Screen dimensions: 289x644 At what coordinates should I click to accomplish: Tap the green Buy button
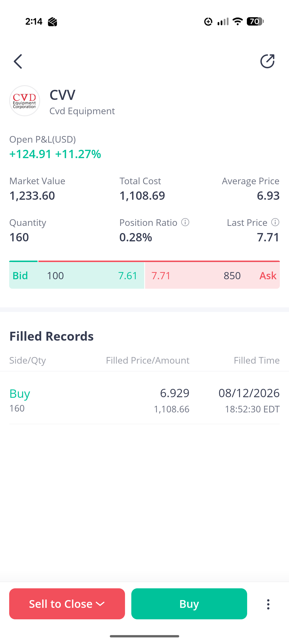189,604
